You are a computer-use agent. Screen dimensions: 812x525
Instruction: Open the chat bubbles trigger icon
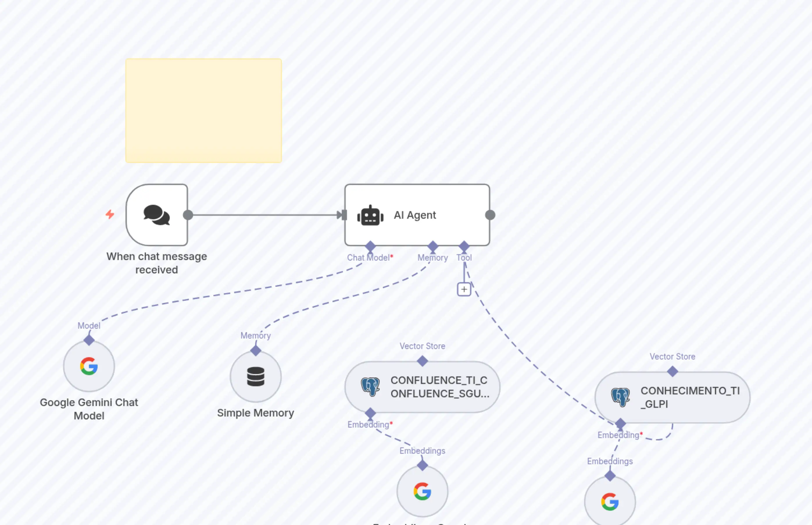point(156,215)
